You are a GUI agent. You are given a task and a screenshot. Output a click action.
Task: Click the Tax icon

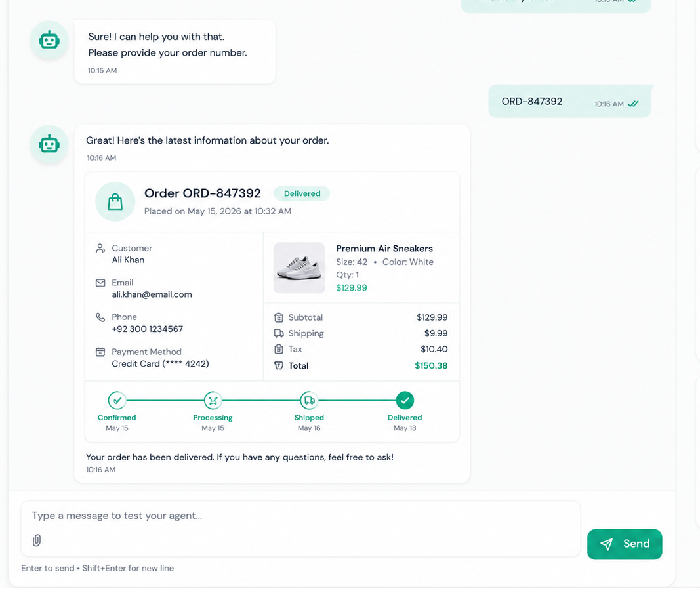(279, 349)
